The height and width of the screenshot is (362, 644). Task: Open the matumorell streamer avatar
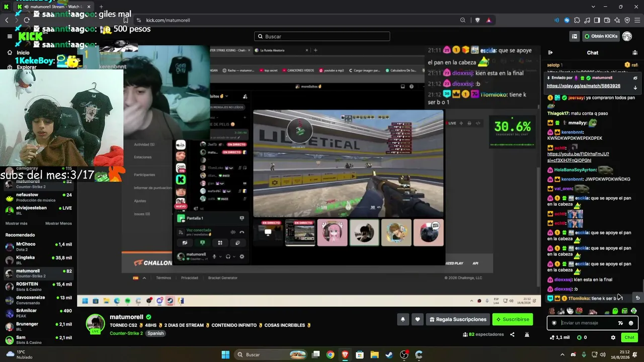[x=95, y=324]
